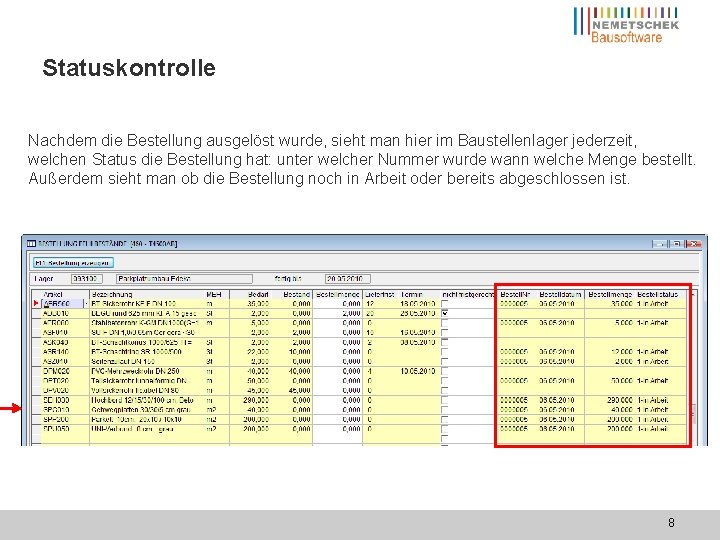Click the ordered quantity '290.000'
This screenshot has height=540, width=720.
pos(620,400)
